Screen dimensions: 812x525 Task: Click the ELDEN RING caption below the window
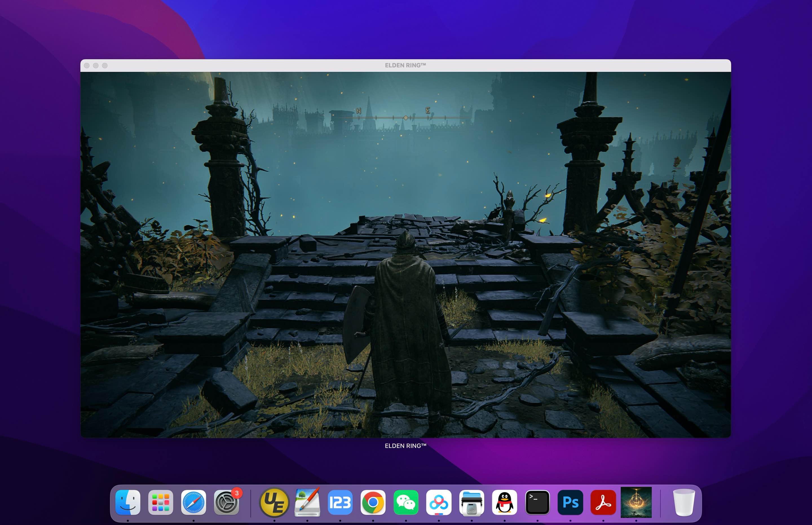tap(405, 445)
